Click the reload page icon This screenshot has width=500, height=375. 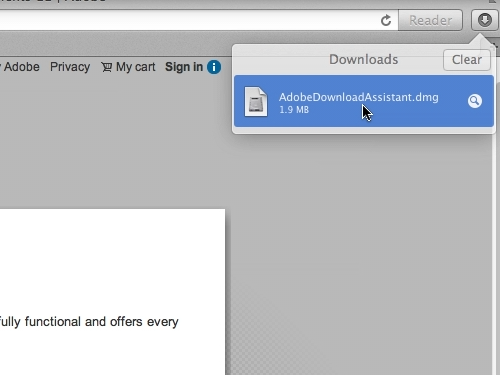[x=386, y=20]
